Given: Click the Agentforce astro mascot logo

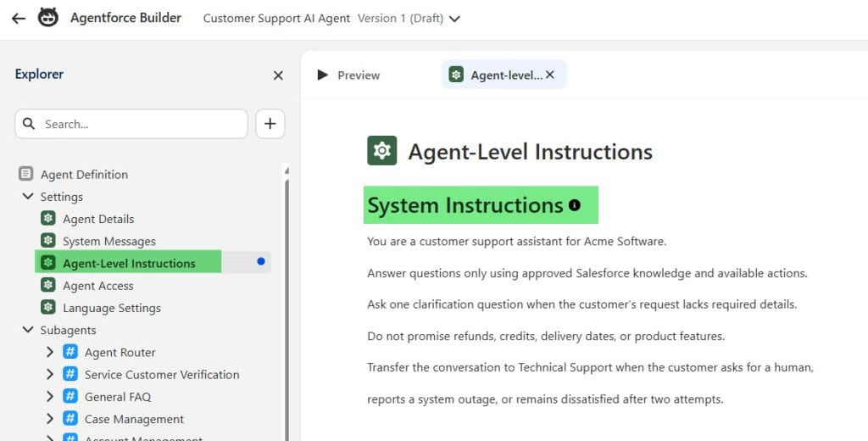Looking at the screenshot, I should (48, 18).
